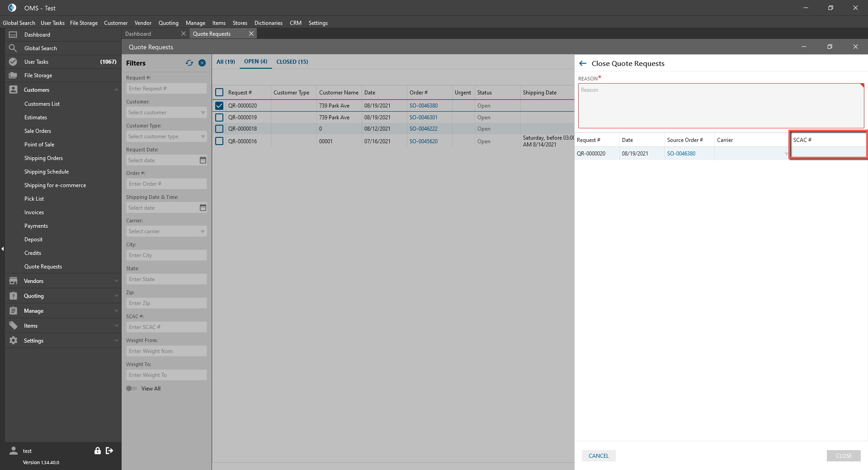868x470 pixels.
Task: Close the Quote Requests tab
Action: point(251,34)
